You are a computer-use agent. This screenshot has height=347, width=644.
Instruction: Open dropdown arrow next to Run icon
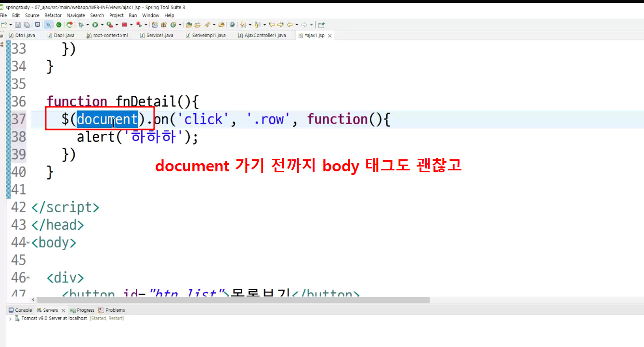102,25
